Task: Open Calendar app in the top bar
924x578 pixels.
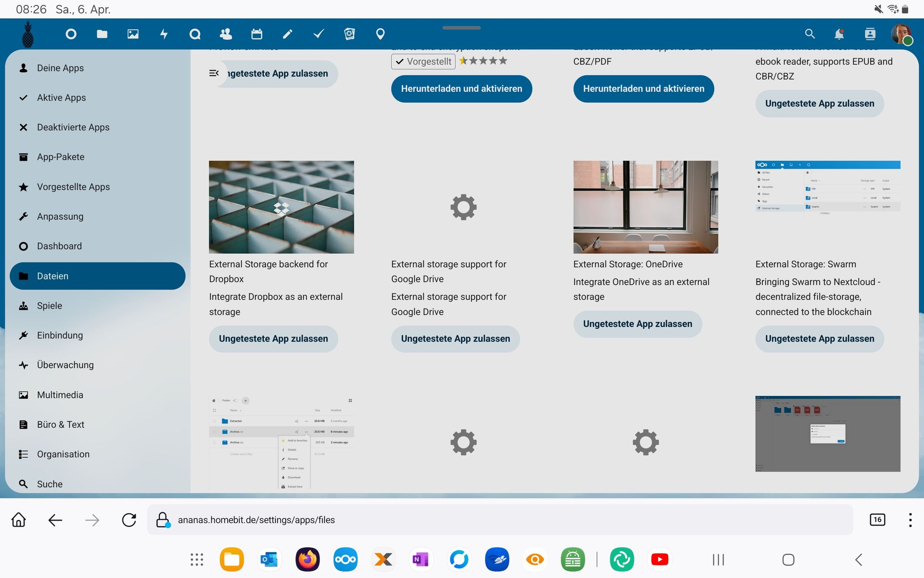Action: (257, 34)
